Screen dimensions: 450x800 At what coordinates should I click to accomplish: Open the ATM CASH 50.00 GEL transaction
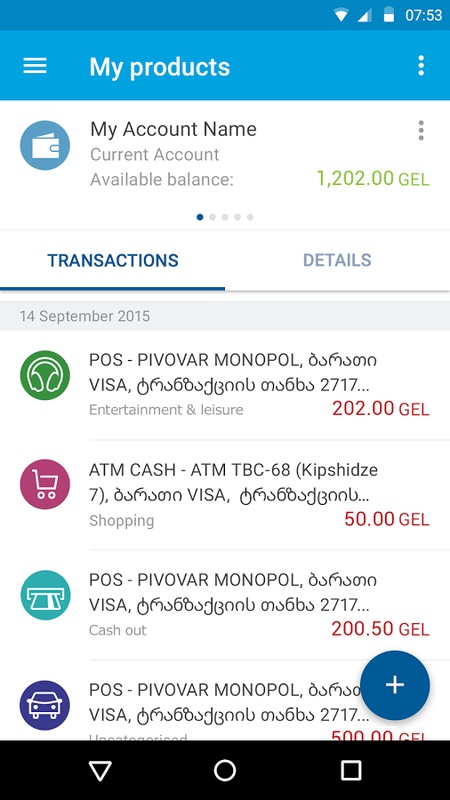point(225,495)
